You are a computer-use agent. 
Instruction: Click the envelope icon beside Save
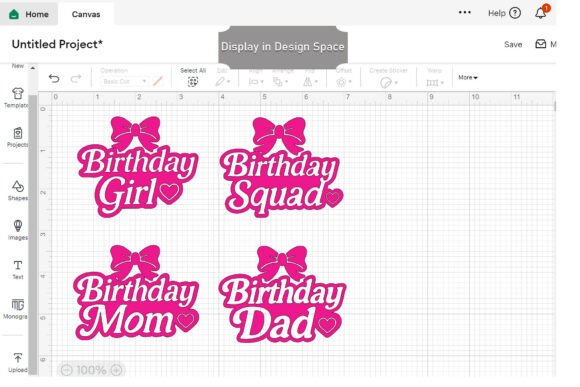[x=540, y=44]
